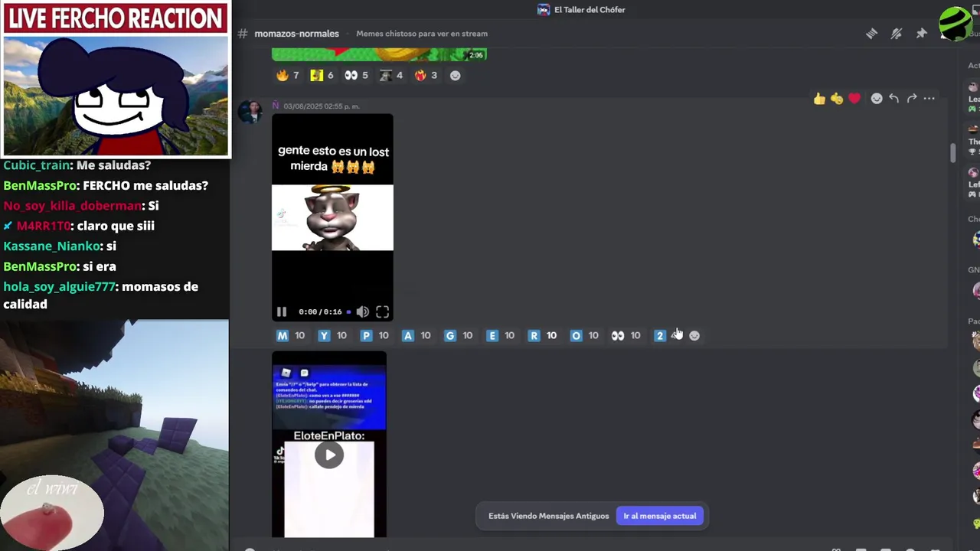980x551 pixels.
Task: Add red heart quick reaction to message
Action: click(x=854, y=99)
